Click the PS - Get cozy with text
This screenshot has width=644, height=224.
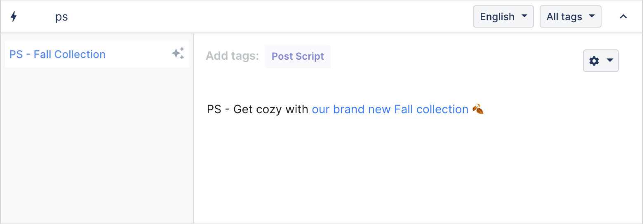258,109
